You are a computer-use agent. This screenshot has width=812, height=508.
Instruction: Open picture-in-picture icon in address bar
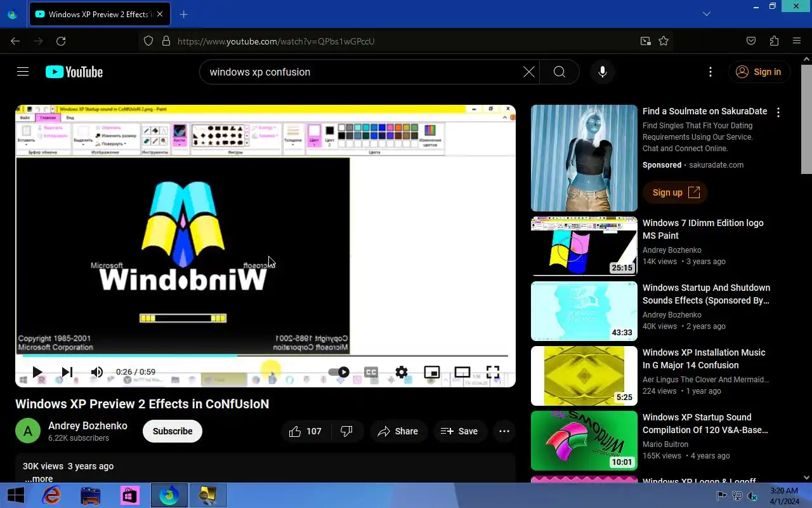click(645, 41)
